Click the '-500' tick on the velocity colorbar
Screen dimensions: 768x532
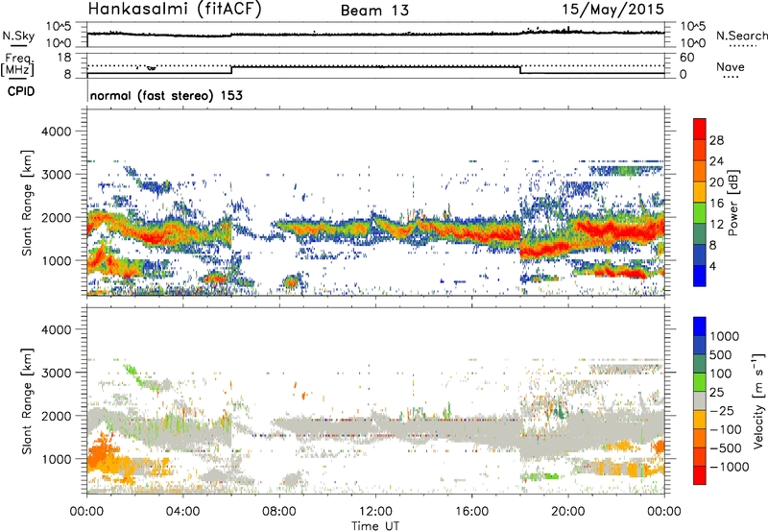click(725, 447)
